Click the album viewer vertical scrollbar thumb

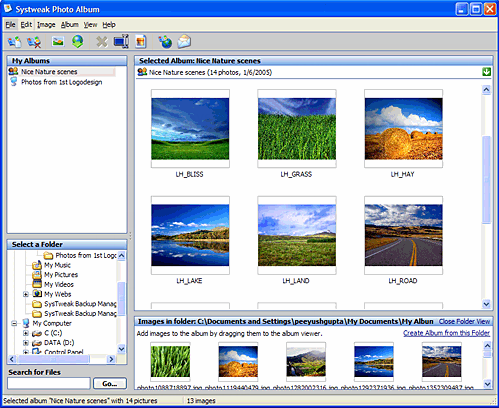tap(487, 180)
